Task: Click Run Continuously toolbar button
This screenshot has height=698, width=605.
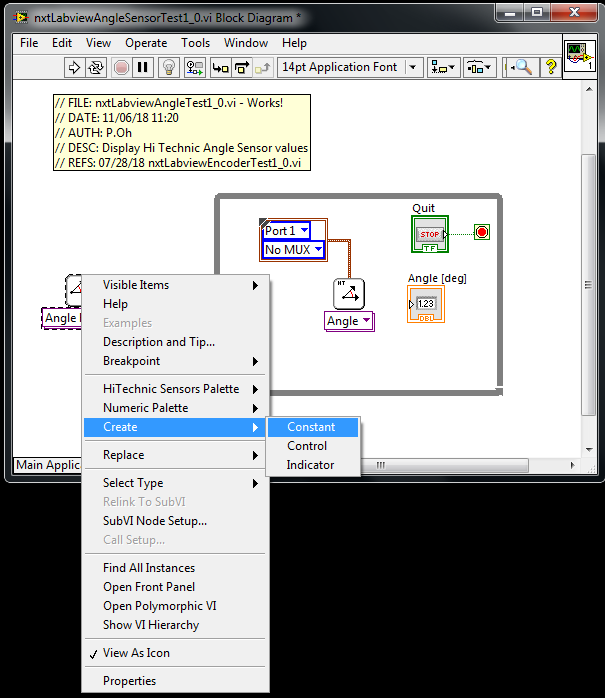Action: tap(95, 68)
